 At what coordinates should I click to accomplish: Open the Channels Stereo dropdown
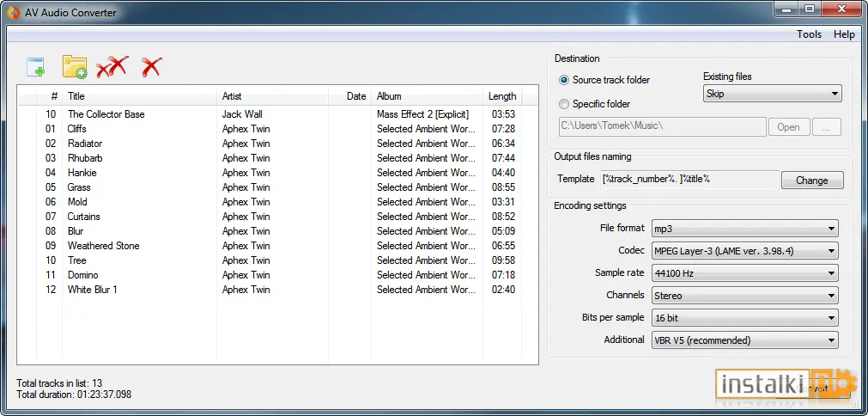point(744,296)
